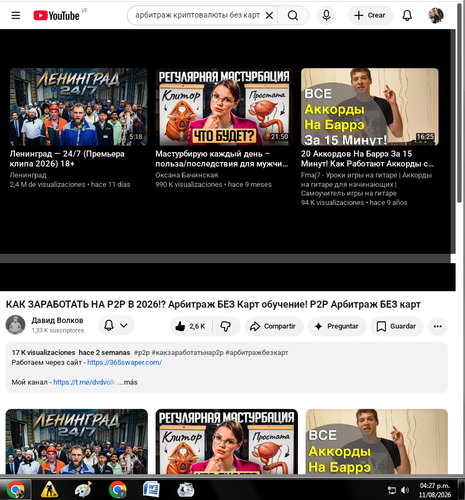Click the system tray volume speaker
Screen dimensions: 465x500
(405, 490)
